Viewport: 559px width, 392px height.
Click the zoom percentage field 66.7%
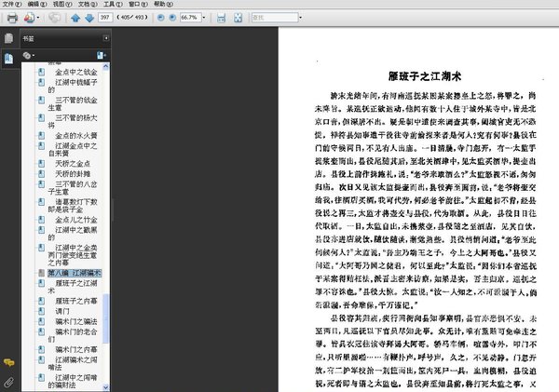(190, 17)
